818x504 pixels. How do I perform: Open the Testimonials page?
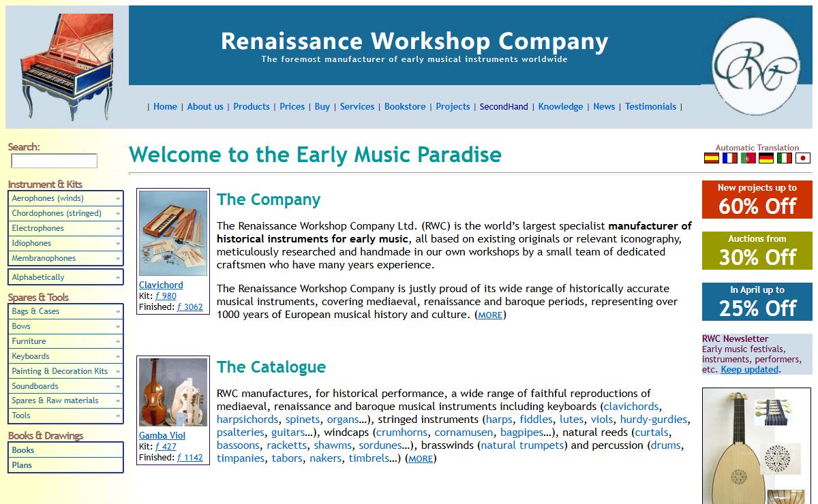tap(650, 106)
